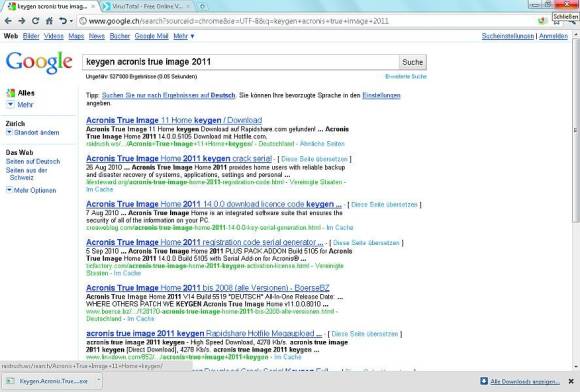Viewport: 580px width, 392px height.
Task: Click the browser forward arrow icon
Action: tap(22, 21)
